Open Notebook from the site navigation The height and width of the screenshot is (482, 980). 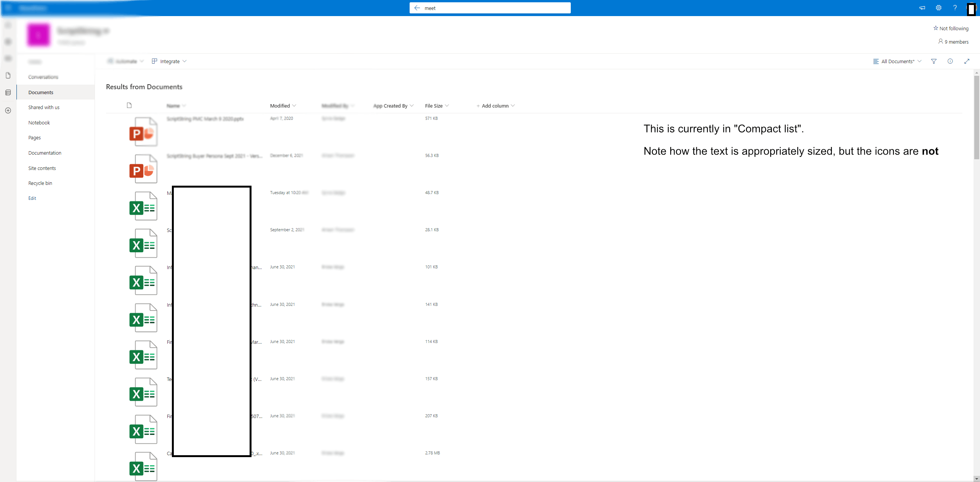click(39, 123)
